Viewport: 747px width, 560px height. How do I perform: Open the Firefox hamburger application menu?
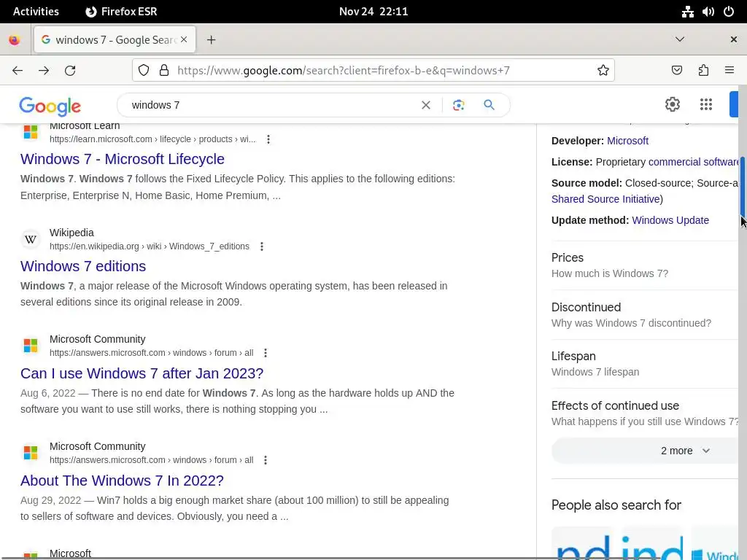[729, 71]
